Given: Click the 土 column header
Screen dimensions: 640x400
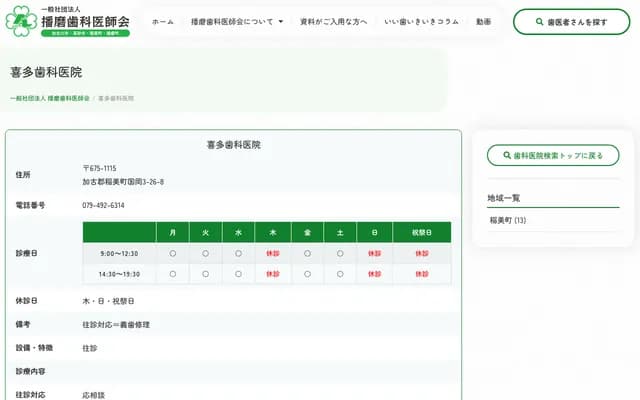Looking at the screenshot, I should click(x=340, y=232).
